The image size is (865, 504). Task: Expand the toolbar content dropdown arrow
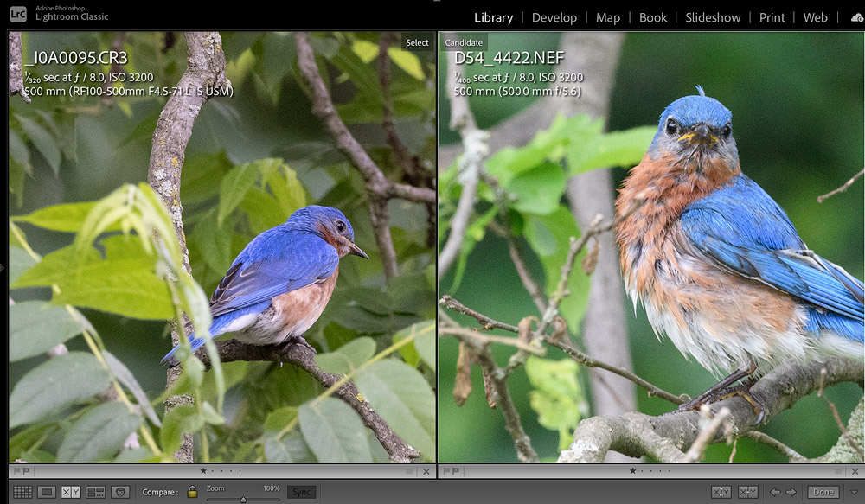(855, 492)
